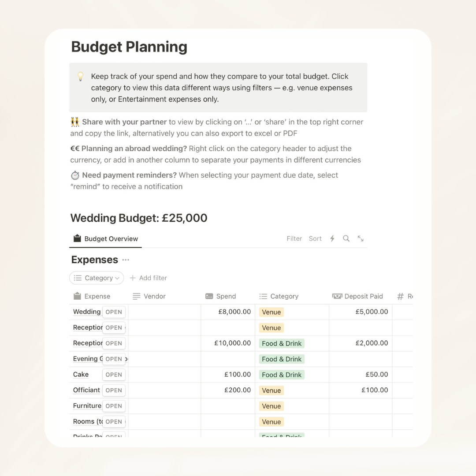The height and width of the screenshot is (476, 476).
Task: Open the Cake expense row
Action: 114,375
